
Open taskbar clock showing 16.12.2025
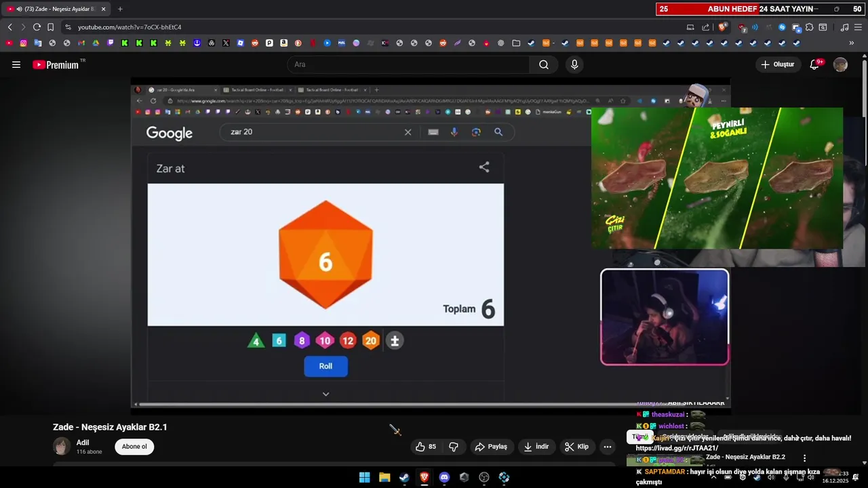pos(835,477)
